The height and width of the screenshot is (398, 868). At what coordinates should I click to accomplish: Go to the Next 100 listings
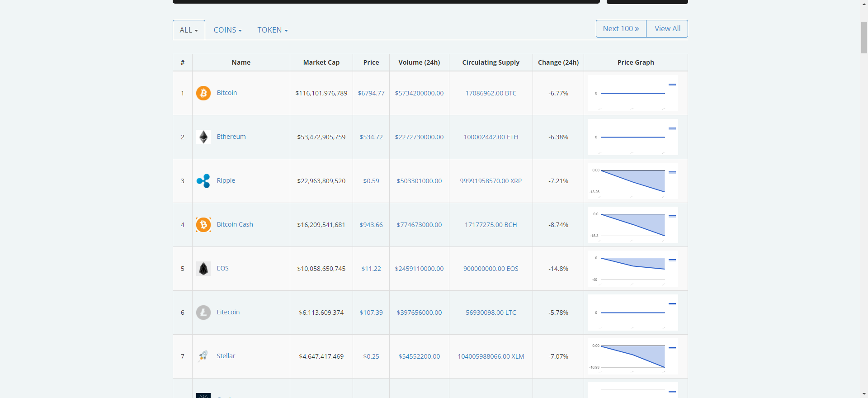tap(621, 28)
